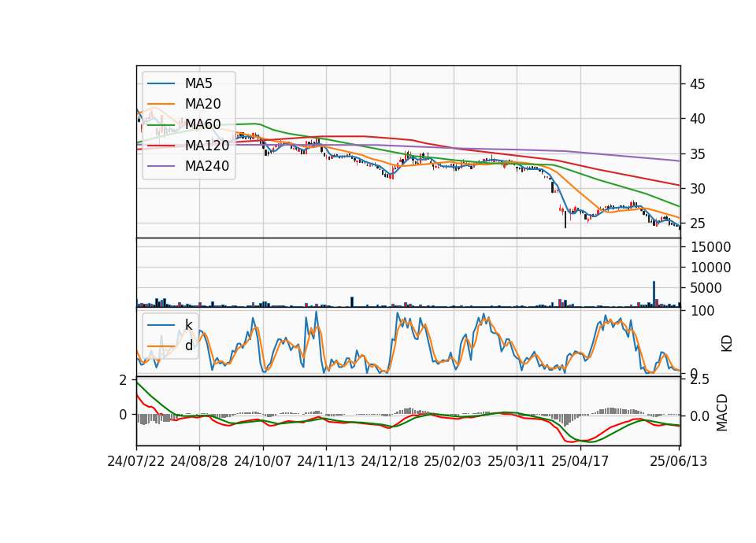Click the blue MA5 line sample in legend
This screenshot has width=756, height=543.
161,84
